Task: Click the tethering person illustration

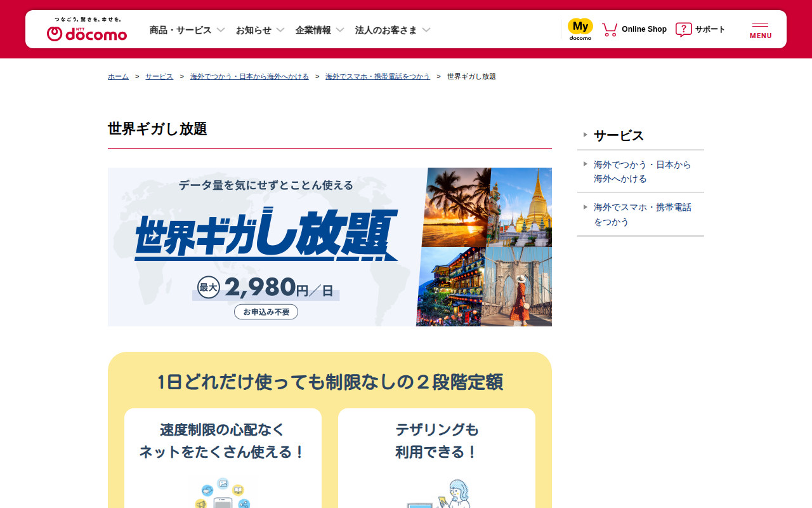Action: [440, 494]
